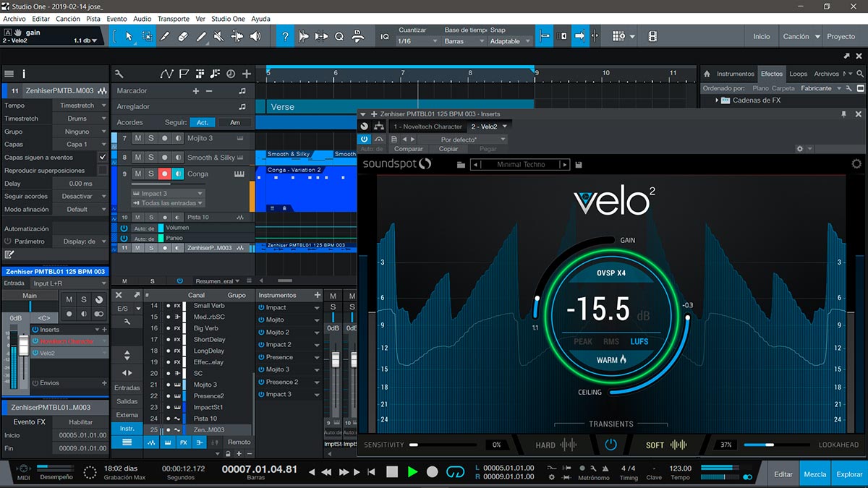The image size is (868, 488).
Task: Switch to the Loops browser tab
Action: point(798,74)
